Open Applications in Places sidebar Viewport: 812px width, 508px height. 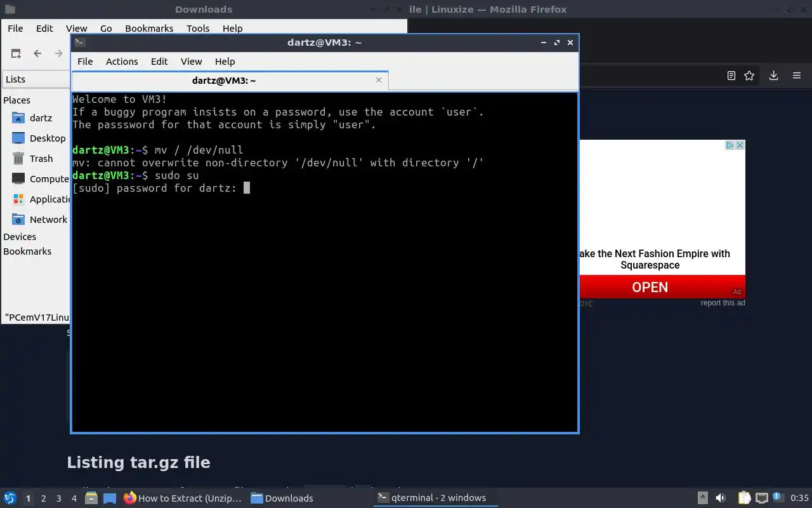(40, 199)
